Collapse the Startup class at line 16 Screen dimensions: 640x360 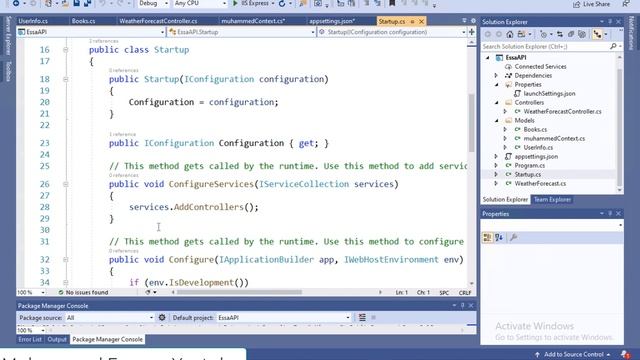pyautogui.click(x=65, y=50)
